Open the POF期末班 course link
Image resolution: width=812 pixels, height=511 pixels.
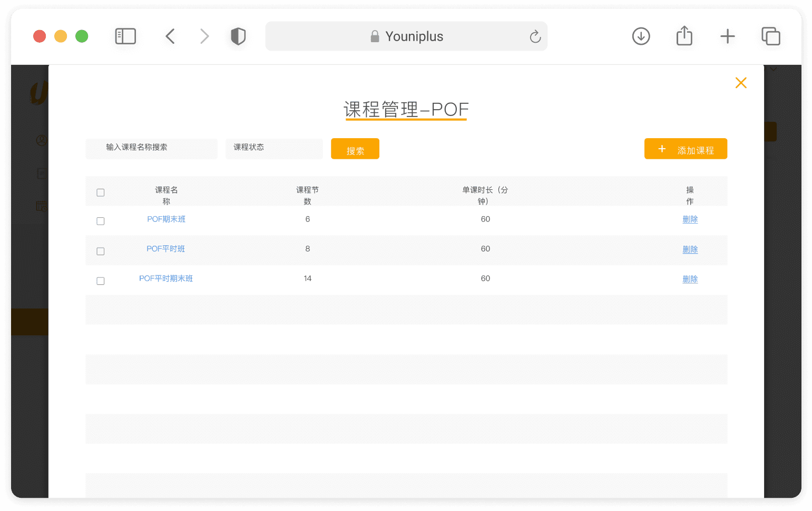point(166,219)
